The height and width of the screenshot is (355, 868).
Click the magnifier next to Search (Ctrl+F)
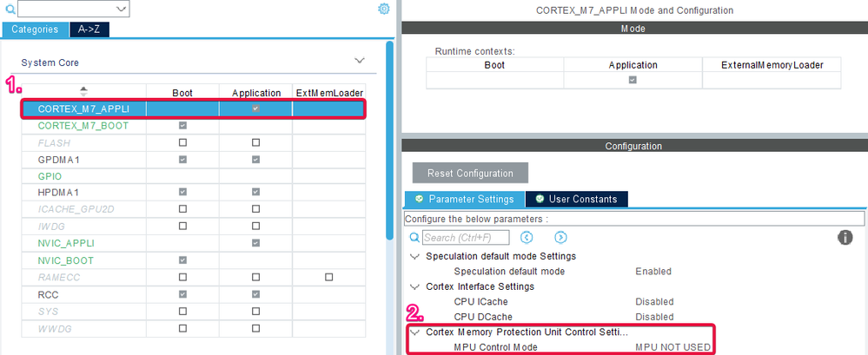[415, 238]
